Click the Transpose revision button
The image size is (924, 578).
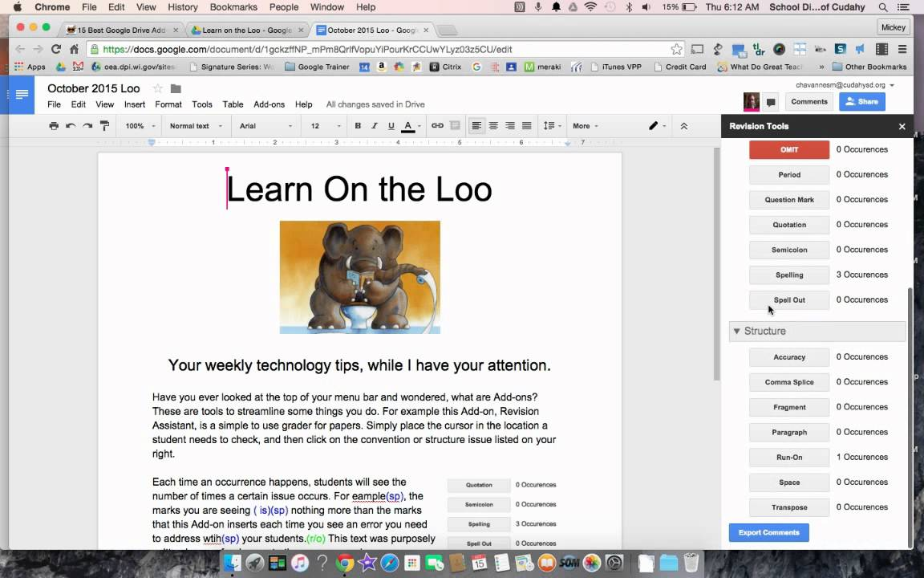tap(789, 507)
